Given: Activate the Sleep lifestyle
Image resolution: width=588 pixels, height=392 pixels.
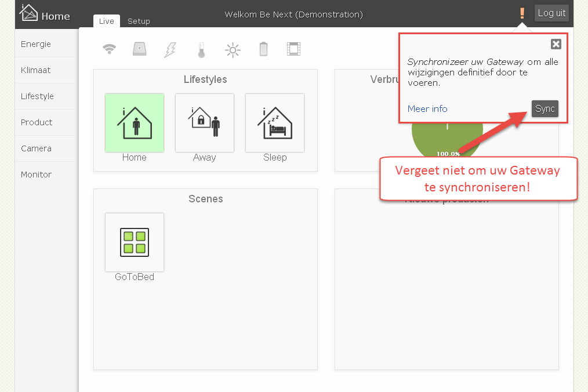Looking at the screenshot, I should tap(275, 123).
